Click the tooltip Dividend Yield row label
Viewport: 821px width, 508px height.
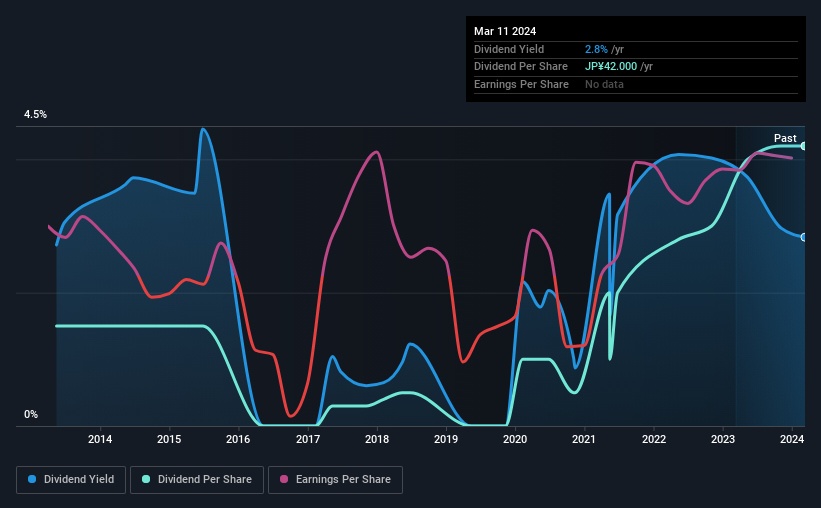pyautogui.click(x=509, y=49)
